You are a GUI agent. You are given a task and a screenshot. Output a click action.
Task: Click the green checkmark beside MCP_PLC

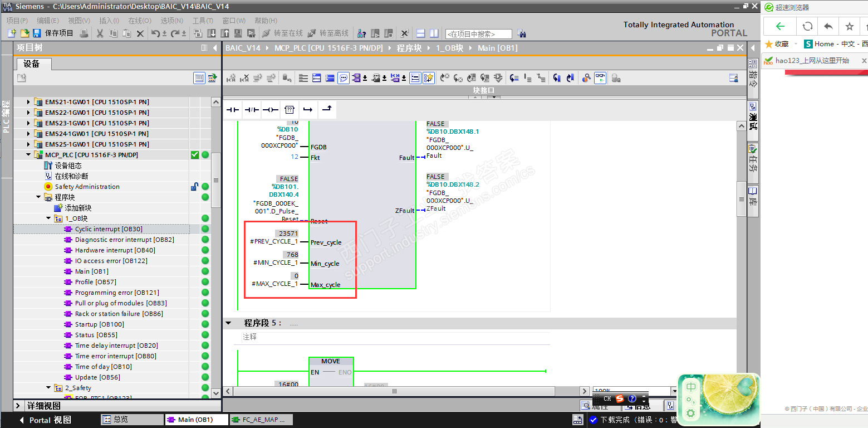click(195, 155)
